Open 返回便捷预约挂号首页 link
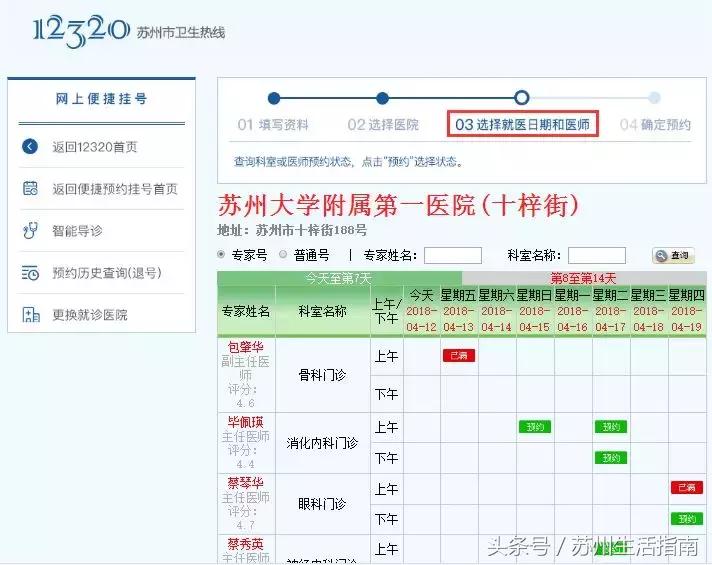The width and height of the screenshot is (712, 565). (x=114, y=188)
